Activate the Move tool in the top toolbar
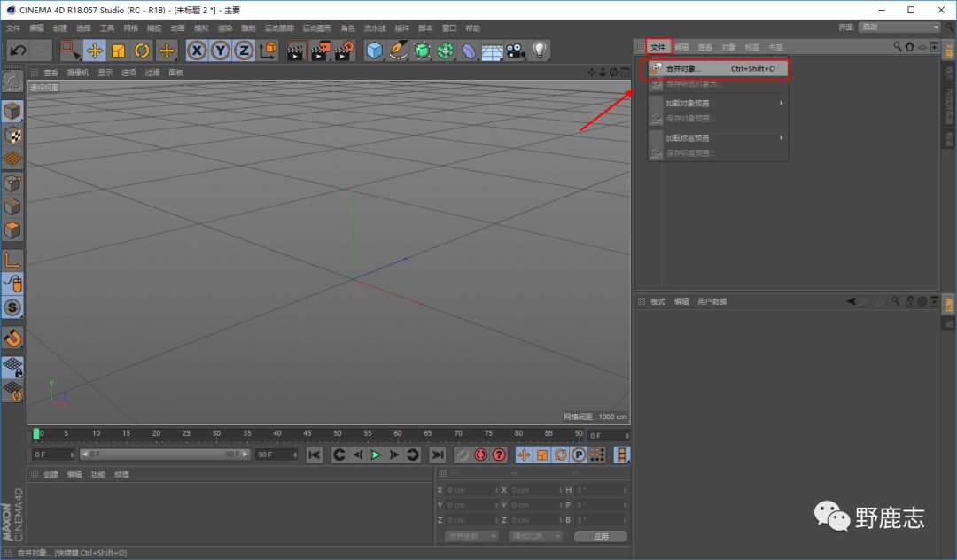The width and height of the screenshot is (957, 560). (x=95, y=50)
